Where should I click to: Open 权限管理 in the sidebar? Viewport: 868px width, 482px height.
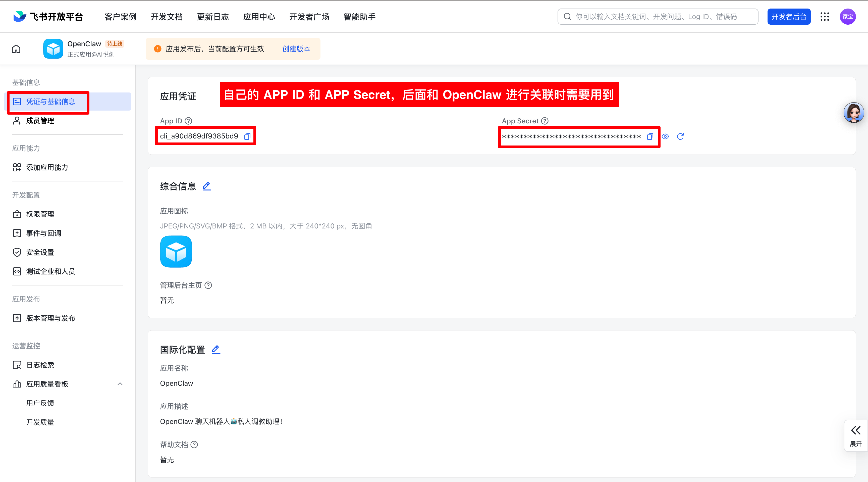coord(68,214)
